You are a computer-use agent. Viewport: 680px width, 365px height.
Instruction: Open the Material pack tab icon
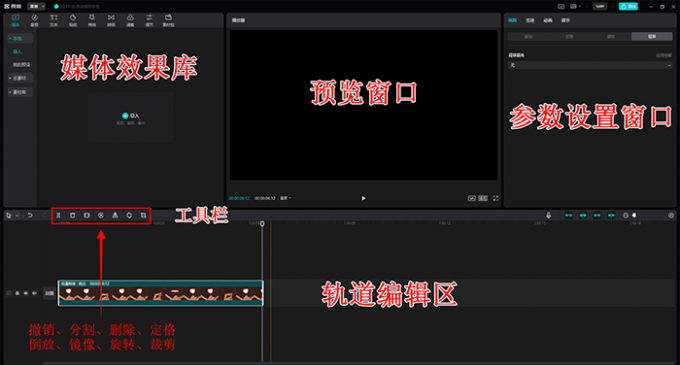point(168,20)
